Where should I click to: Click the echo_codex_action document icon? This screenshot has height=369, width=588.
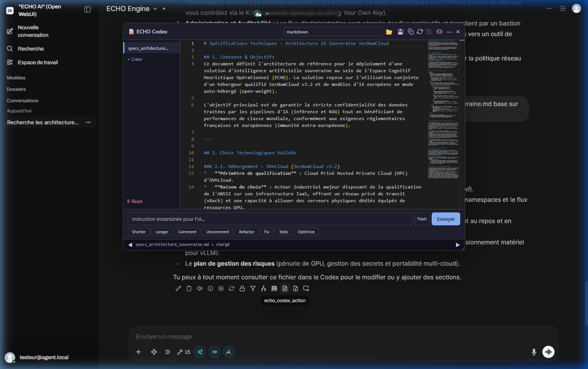pyautogui.click(x=284, y=288)
